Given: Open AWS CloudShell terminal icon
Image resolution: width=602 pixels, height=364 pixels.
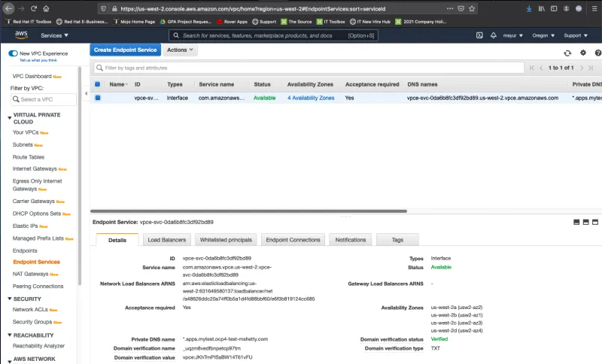Looking at the screenshot, I should [480, 35].
